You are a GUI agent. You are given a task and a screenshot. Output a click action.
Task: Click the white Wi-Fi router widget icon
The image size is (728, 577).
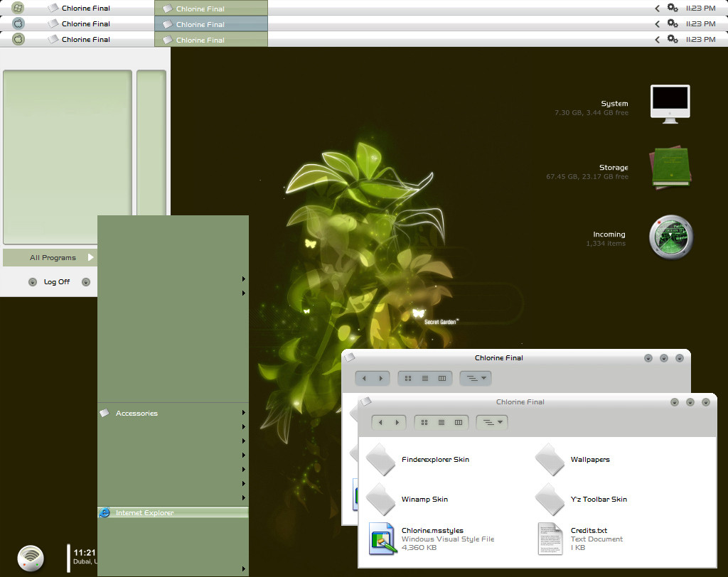click(31, 558)
